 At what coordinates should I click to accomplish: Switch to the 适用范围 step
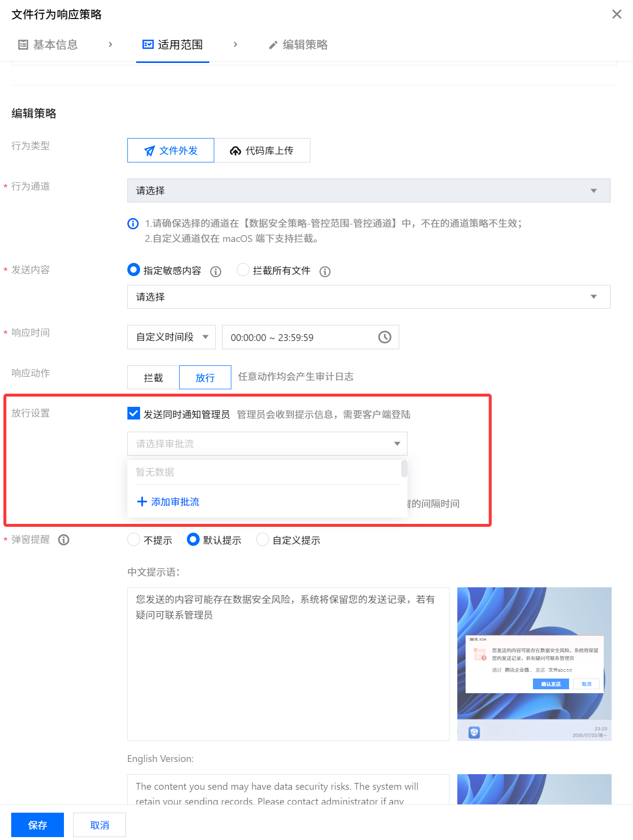[173, 45]
